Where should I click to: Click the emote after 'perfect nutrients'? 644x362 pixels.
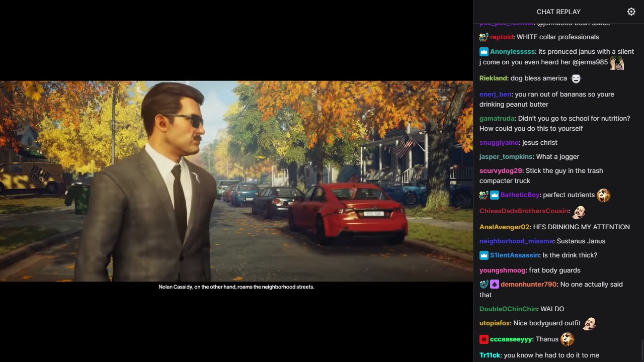(x=604, y=195)
